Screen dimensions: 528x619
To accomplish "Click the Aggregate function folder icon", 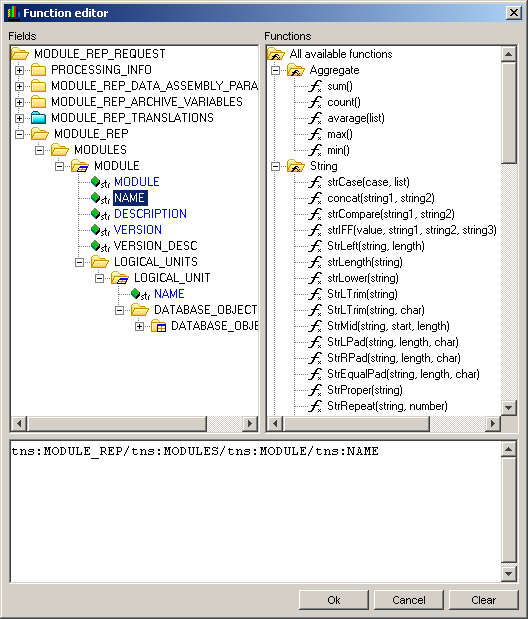I will pos(296,70).
